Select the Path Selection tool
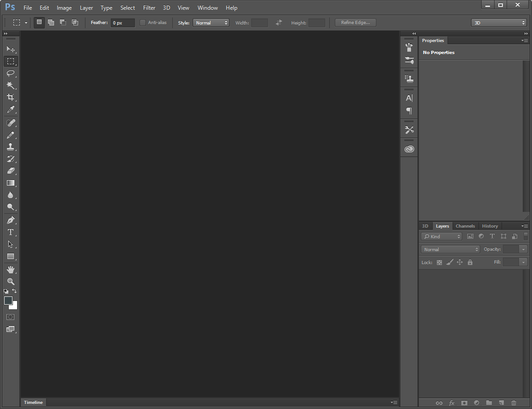The image size is (532, 409). [x=11, y=244]
